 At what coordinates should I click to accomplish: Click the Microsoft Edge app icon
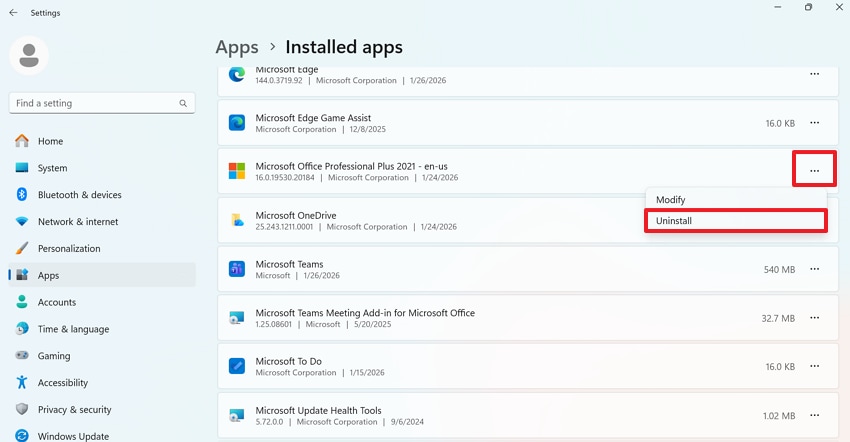(x=237, y=74)
